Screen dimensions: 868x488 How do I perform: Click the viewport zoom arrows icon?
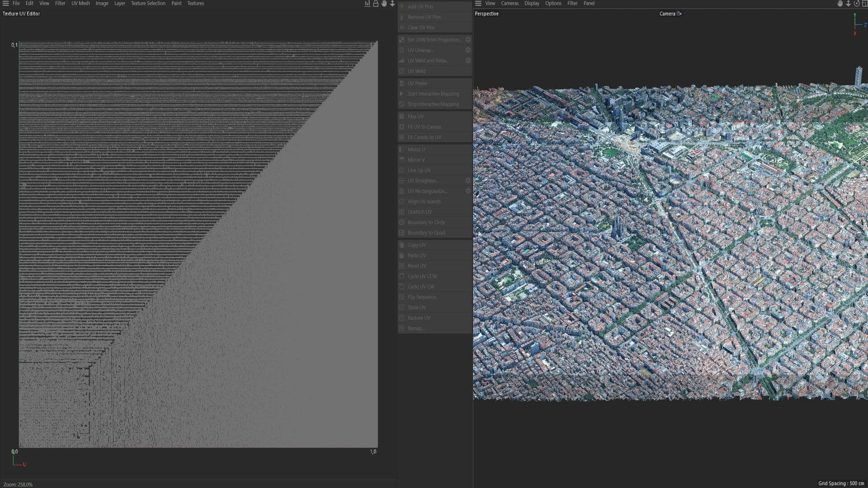coord(848,3)
